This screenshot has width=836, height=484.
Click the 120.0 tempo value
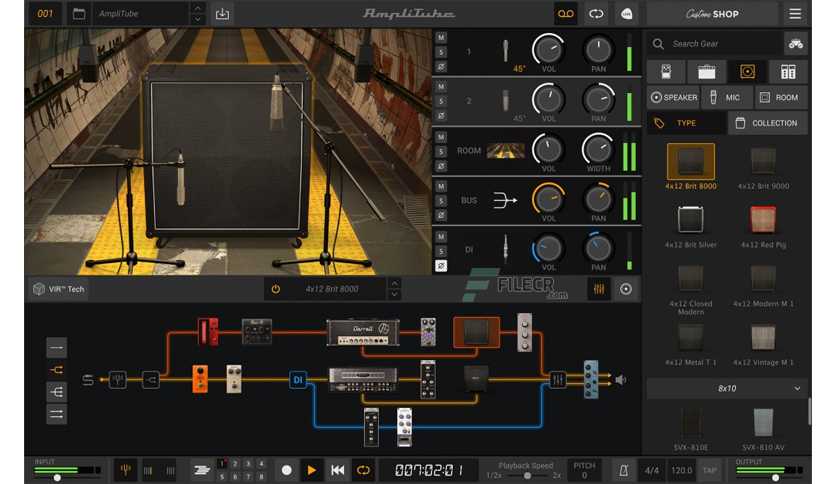(x=681, y=470)
